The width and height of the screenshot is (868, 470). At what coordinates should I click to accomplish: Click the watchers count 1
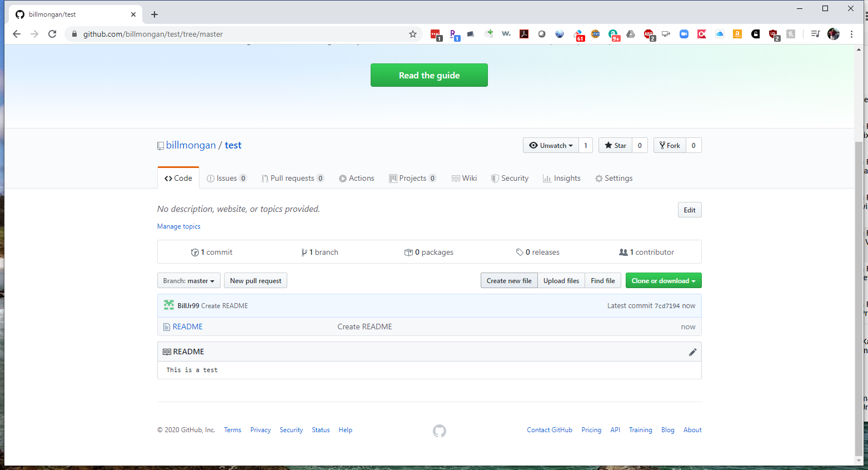(586, 145)
